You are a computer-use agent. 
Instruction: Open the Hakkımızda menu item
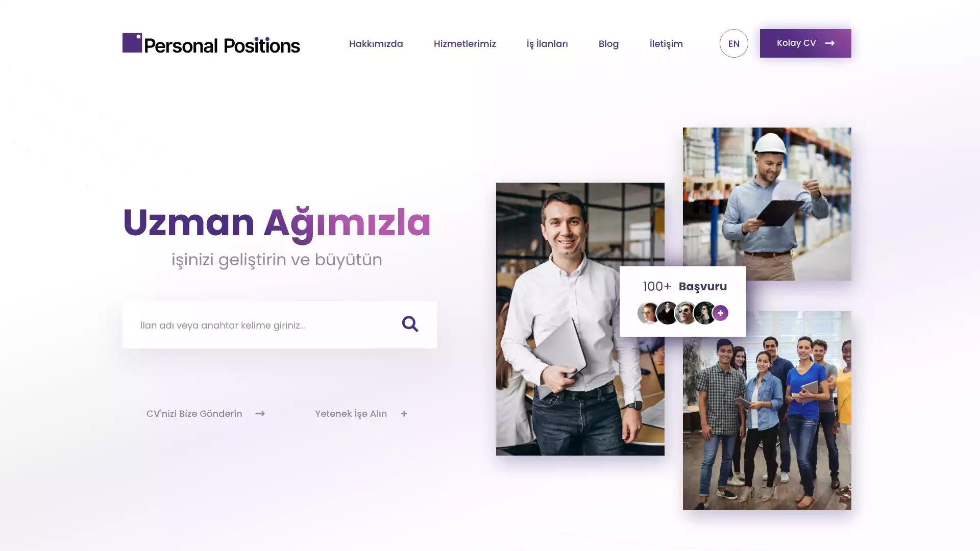(376, 44)
